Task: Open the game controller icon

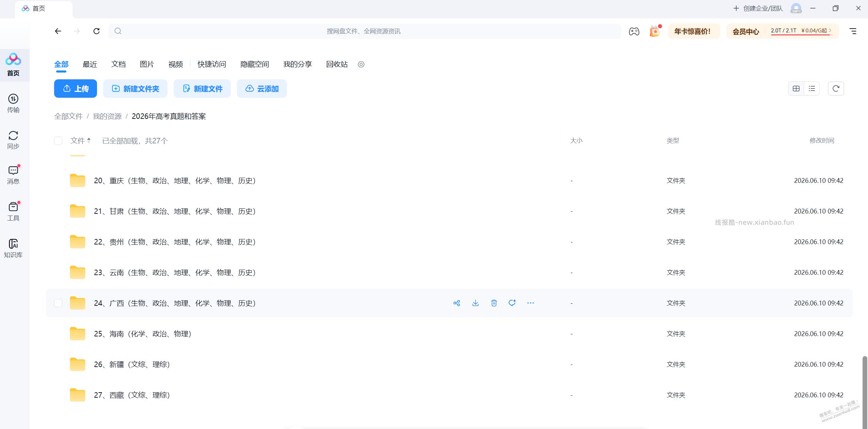Action: (x=634, y=31)
